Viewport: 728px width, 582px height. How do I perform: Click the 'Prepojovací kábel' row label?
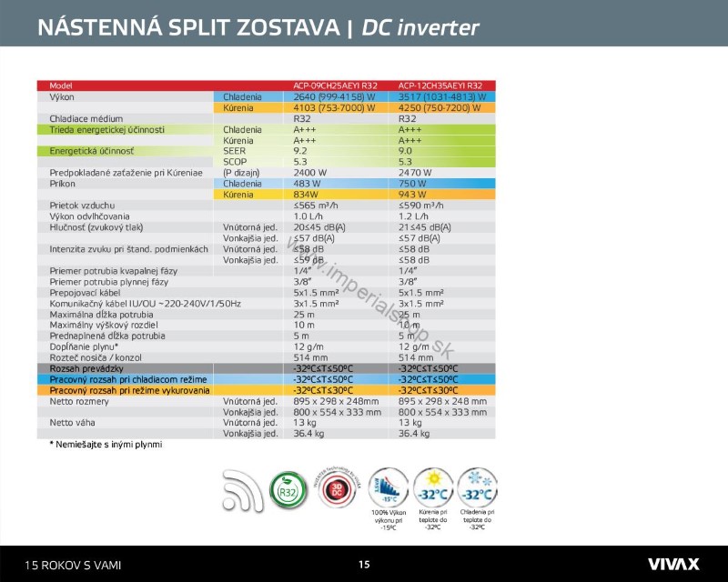coord(85,293)
